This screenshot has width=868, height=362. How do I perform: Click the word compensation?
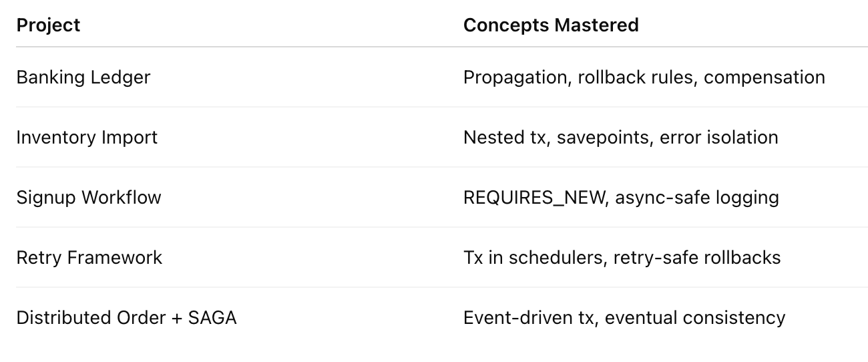(x=765, y=77)
